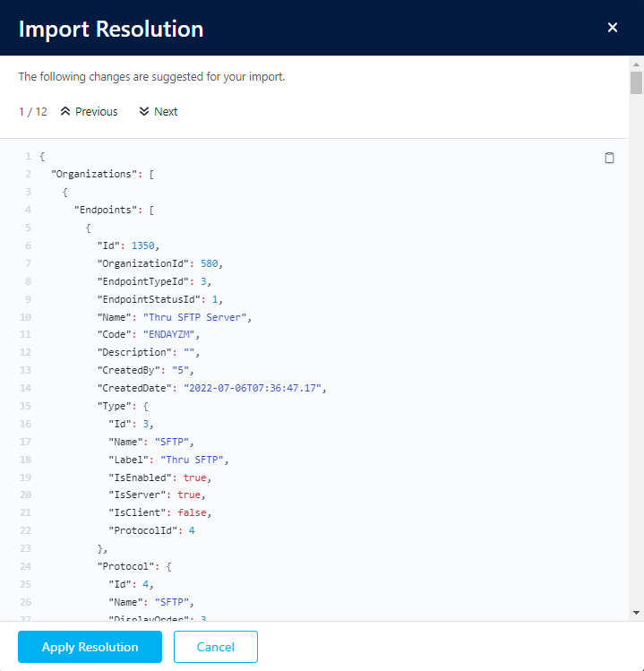
Task: Click the "Protocol" key on line 24
Action: [125, 566]
